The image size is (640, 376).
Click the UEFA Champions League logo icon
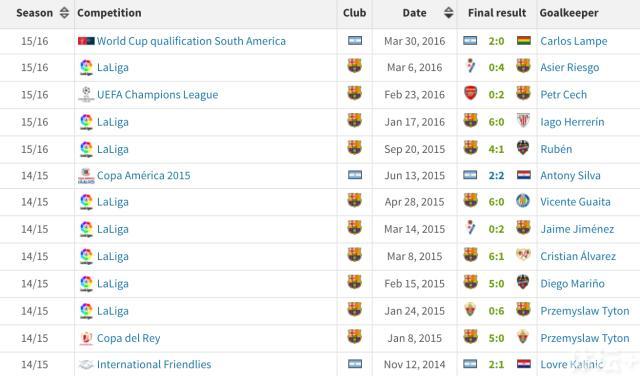pos(86,94)
